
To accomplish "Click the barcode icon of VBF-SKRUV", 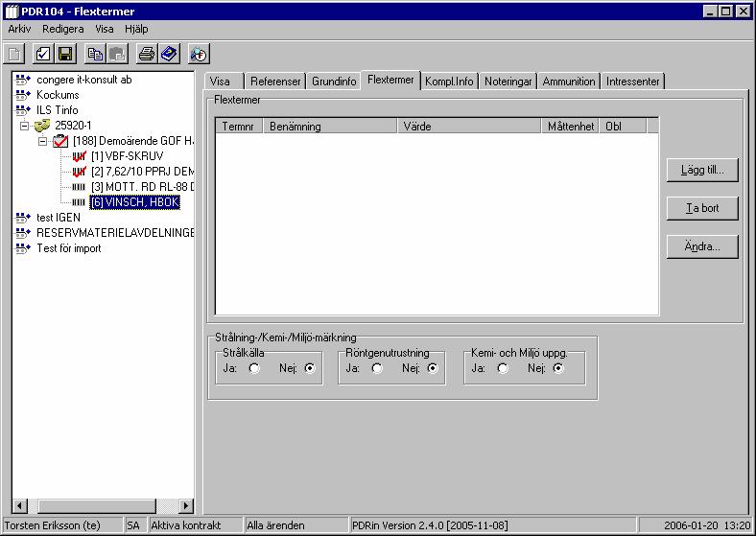I will (79, 156).
